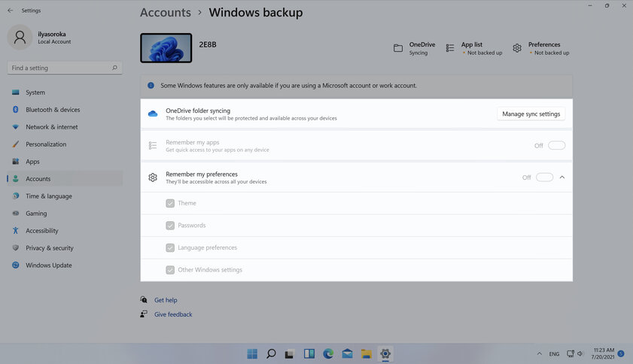Toggle Remember my preferences switch
633x364 pixels.
(x=545, y=177)
